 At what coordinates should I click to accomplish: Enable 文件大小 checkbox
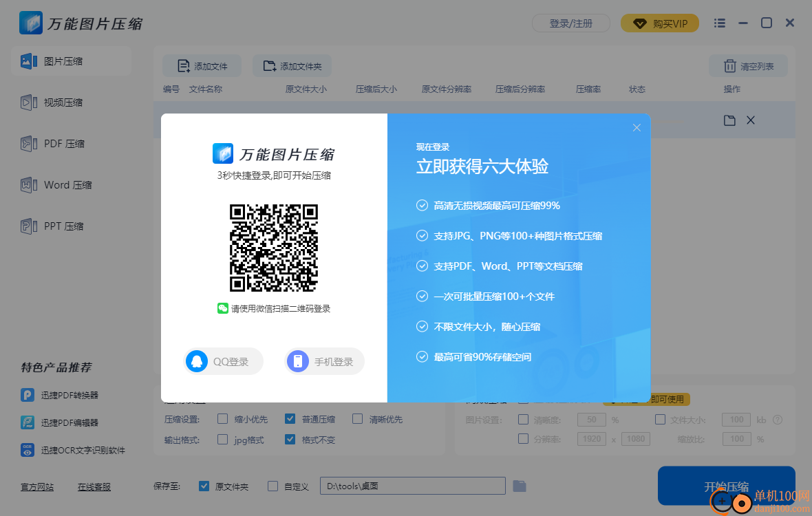point(660,419)
